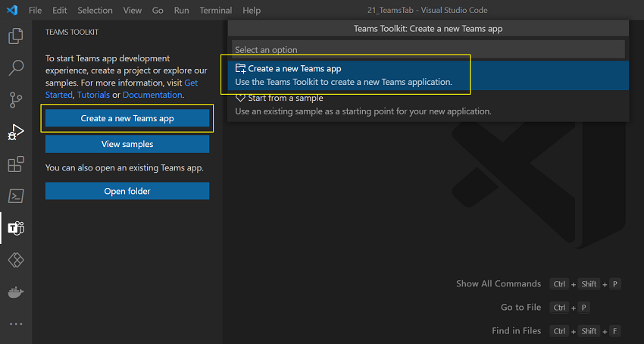Open the Explorer view in activity bar
644x344 pixels.
point(16,36)
